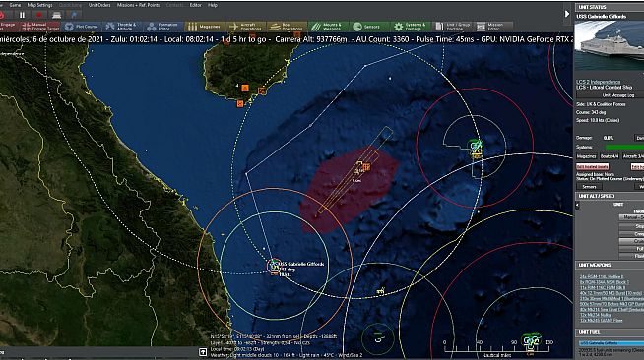The width and height of the screenshot is (644, 360).
Task: Select the green unit icon in the small circle at bottom
Action: coord(378,338)
